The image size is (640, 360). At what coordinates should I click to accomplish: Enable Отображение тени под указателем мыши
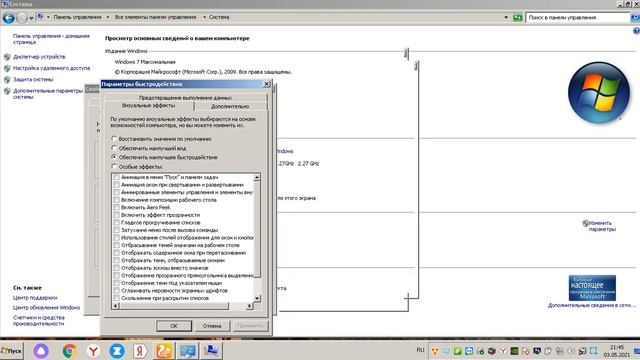click(x=116, y=283)
